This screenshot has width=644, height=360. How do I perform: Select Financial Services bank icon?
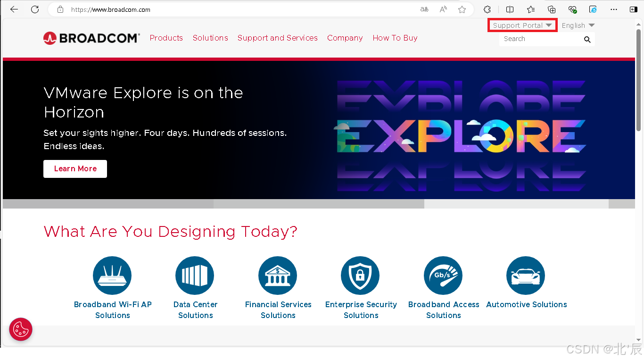(278, 276)
